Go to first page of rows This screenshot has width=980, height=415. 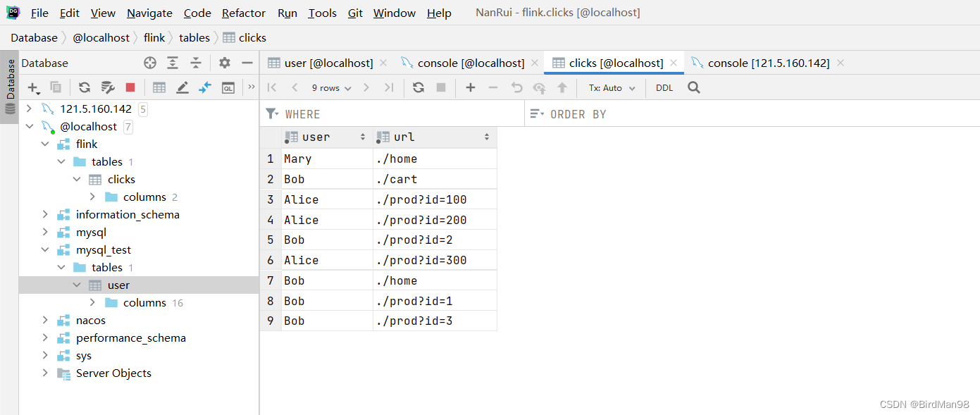pos(273,87)
